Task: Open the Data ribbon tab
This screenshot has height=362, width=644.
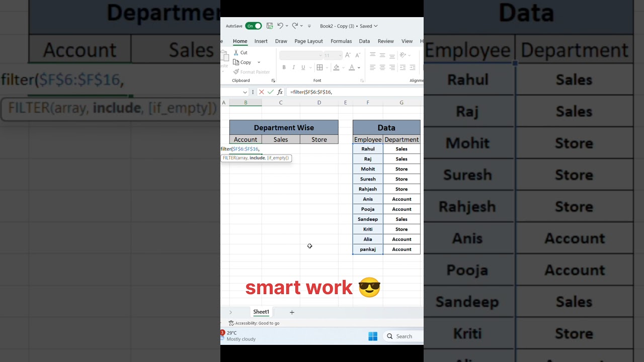Action: tap(364, 41)
